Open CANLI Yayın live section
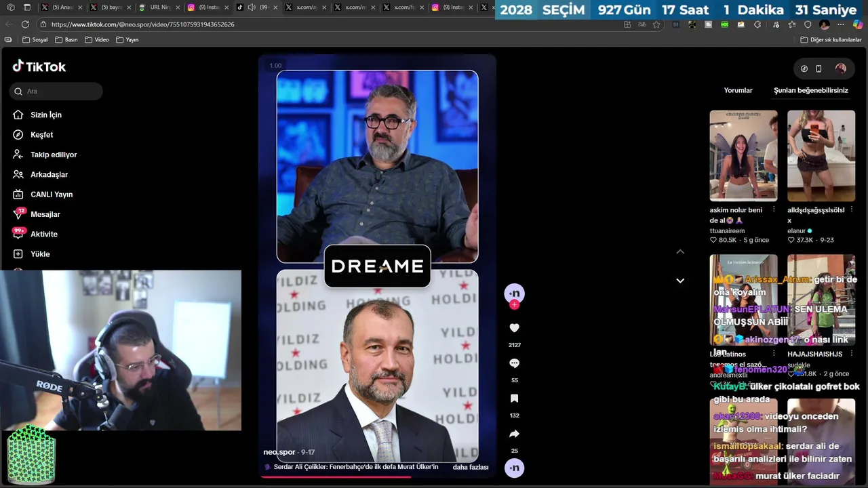Viewport: 868px width, 488px height. [x=52, y=195]
